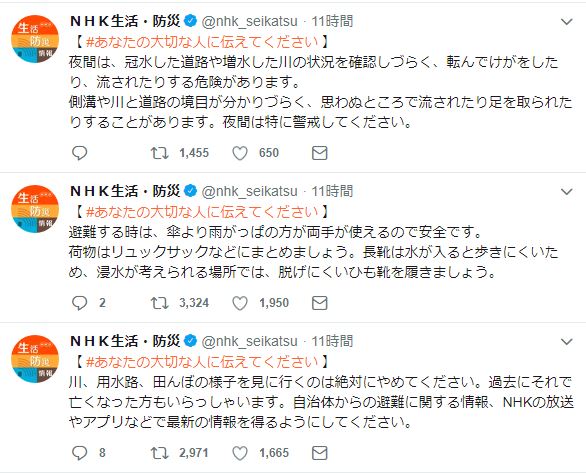Expand the first tweet's options chevron
The height and width of the screenshot is (473, 586).
pos(567,22)
